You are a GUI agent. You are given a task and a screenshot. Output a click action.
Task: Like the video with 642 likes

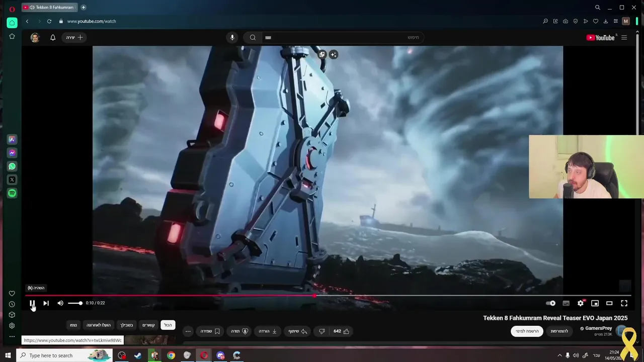click(342, 331)
